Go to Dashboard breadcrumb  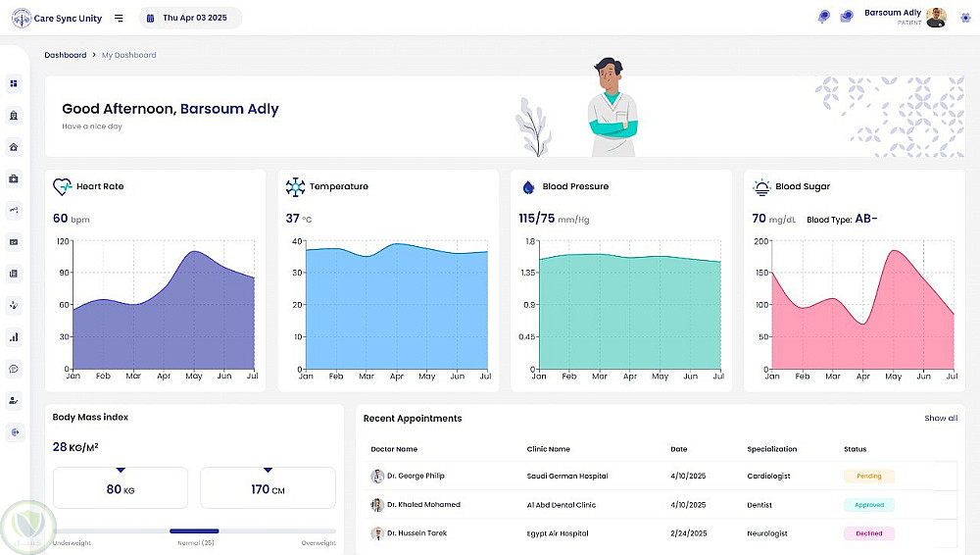point(65,55)
